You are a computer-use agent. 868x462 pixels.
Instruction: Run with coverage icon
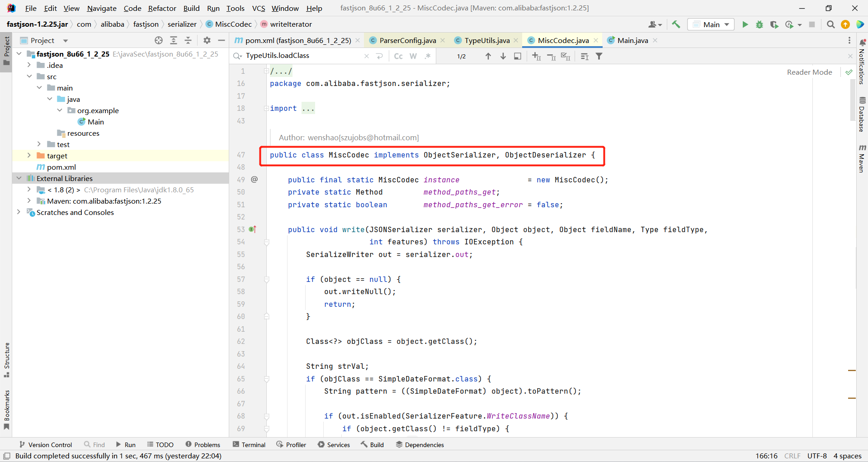pos(774,24)
